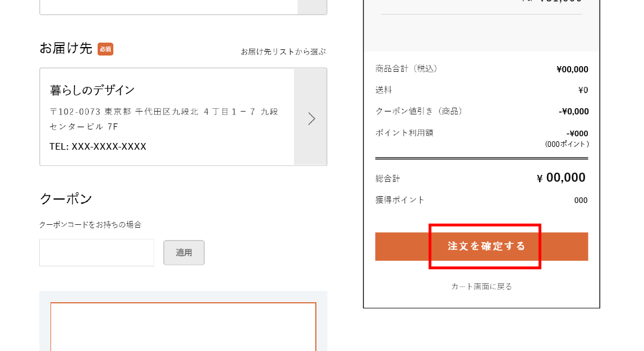Click the 適用 coupon apply button
This screenshot has height=351, width=644.
coord(183,252)
